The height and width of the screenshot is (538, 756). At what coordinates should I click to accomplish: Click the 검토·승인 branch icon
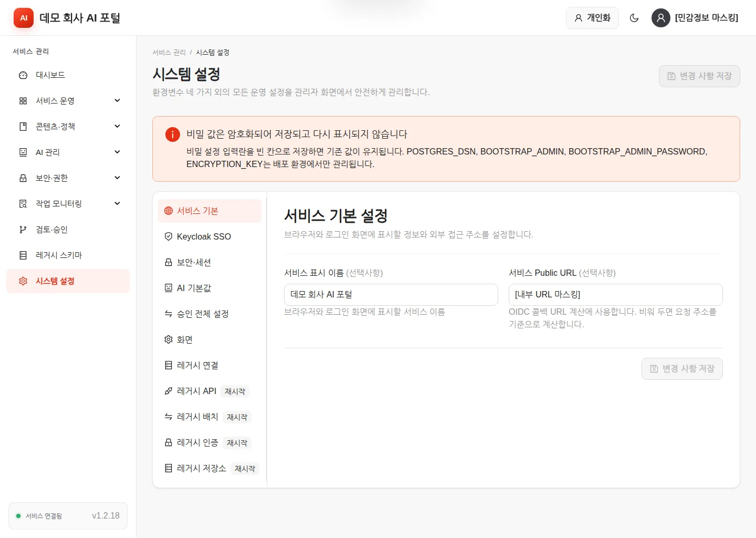point(23,230)
